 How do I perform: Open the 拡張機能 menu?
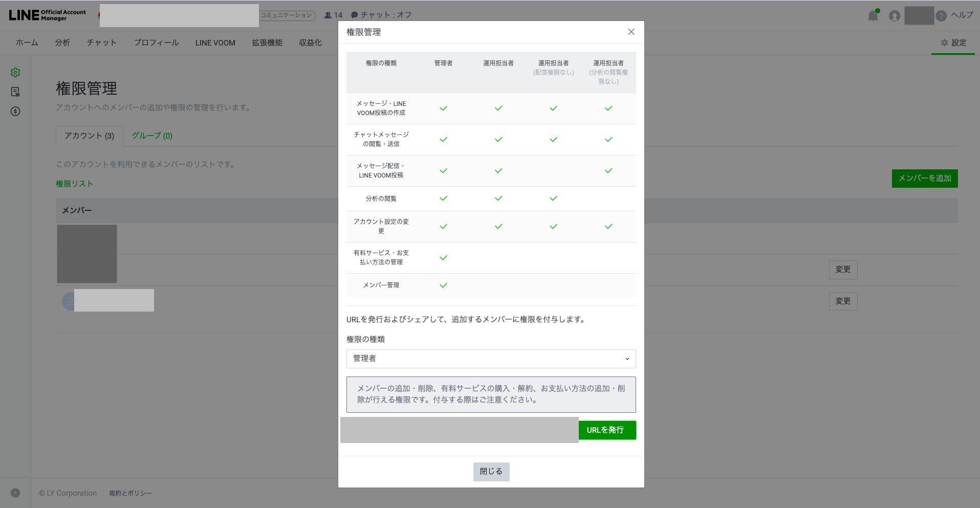[267, 43]
